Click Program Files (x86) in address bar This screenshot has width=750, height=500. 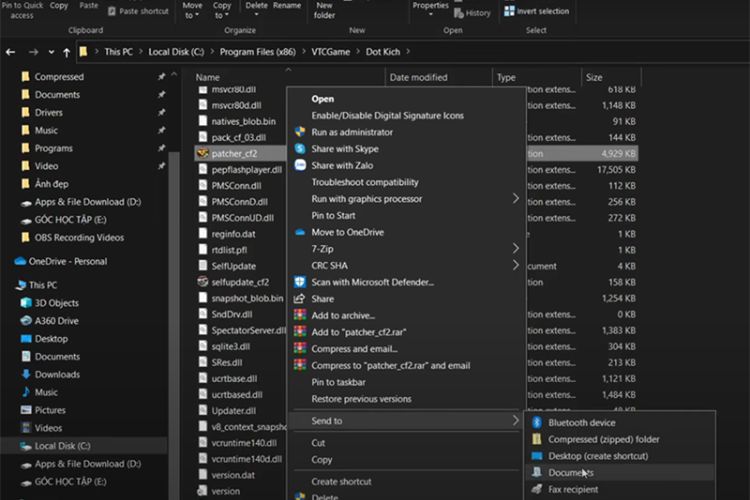(x=258, y=52)
